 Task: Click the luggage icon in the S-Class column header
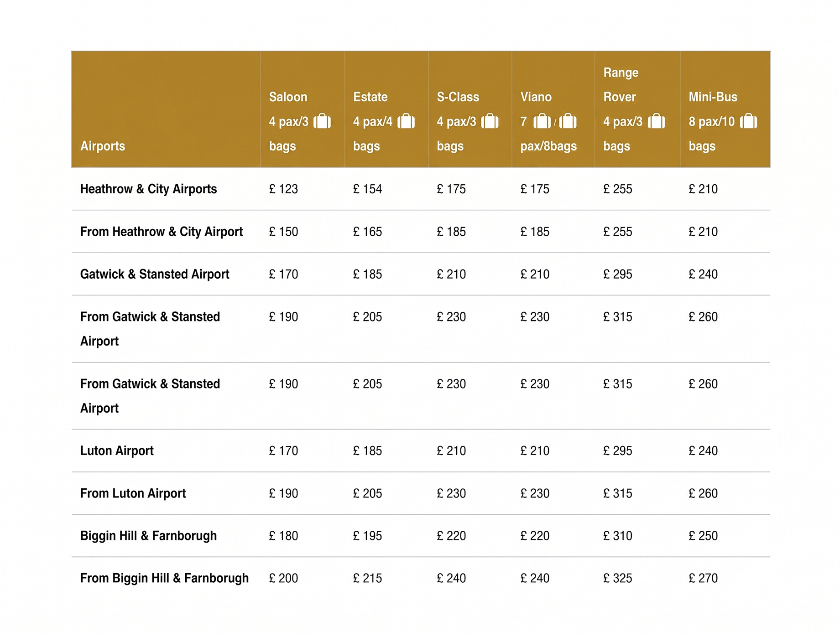[x=490, y=121]
